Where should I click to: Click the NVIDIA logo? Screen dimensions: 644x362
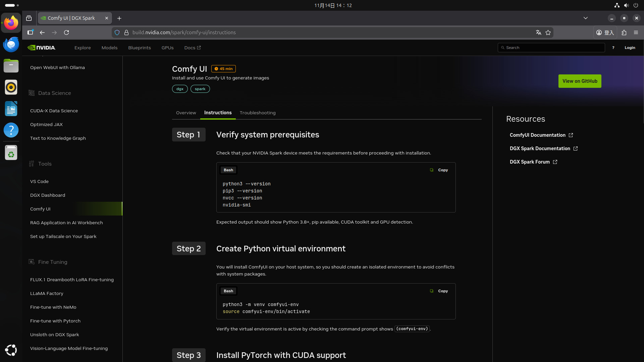click(x=42, y=48)
